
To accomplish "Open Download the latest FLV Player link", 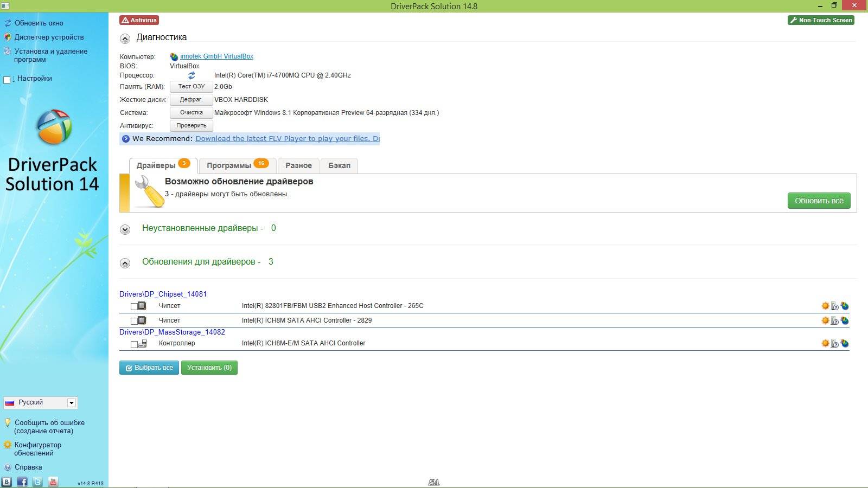I will click(288, 139).
